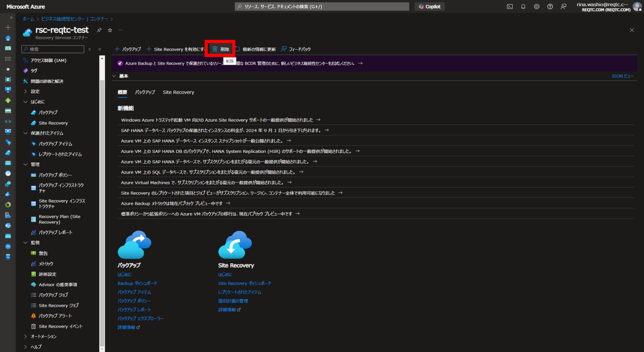Image resolution: width=644 pixels, height=352 pixels.
Task: Click the バックアップ エクスプローラー link
Action: pos(140,318)
